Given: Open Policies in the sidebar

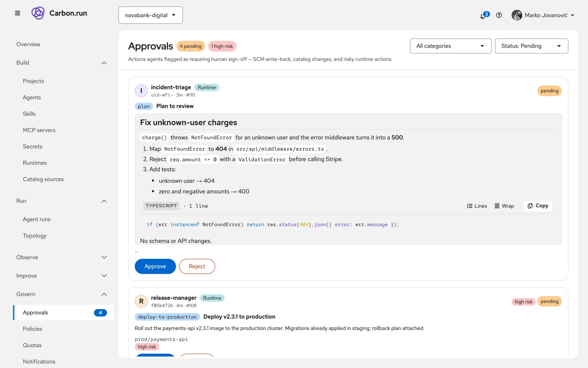Looking at the screenshot, I should click(x=32, y=329).
